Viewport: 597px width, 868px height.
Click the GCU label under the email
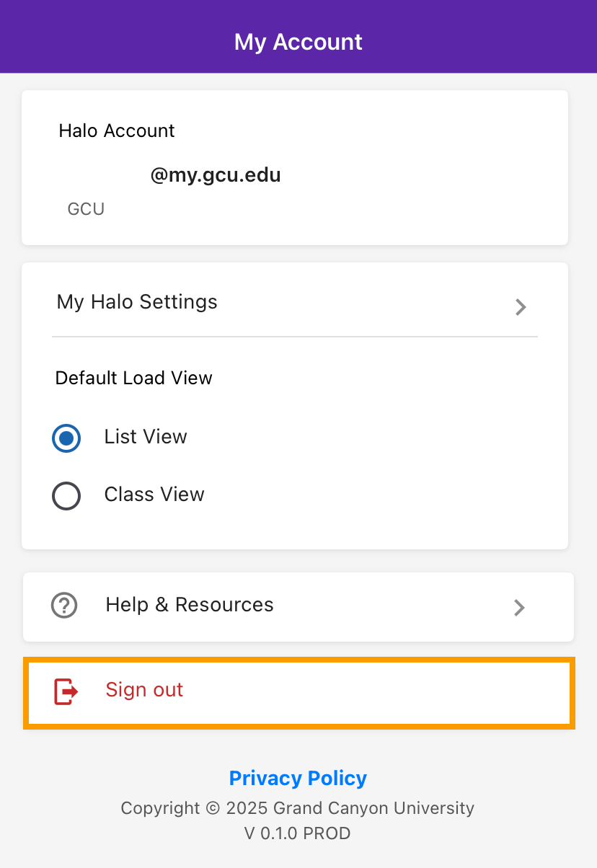86,209
